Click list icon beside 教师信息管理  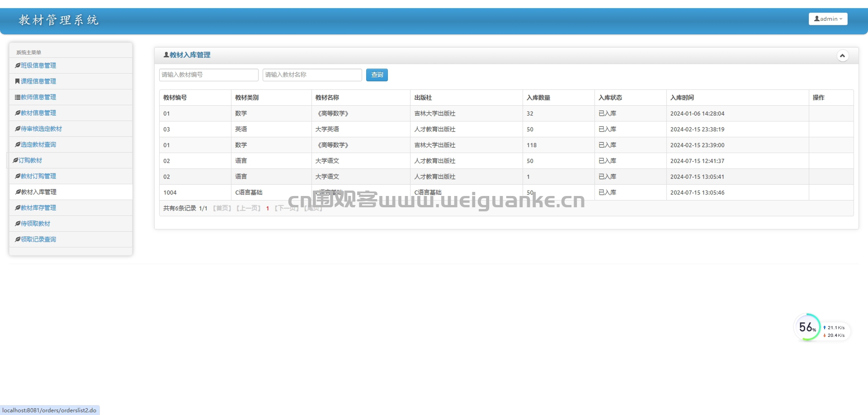point(18,97)
